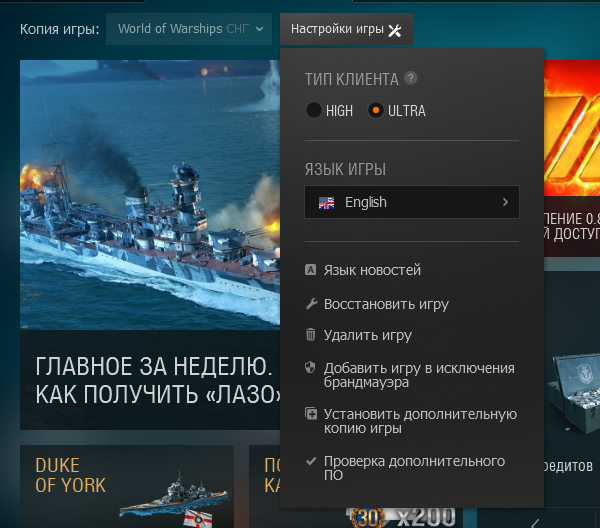Image resolution: width=600 pixels, height=528 pixels.
Task: Open the English game language selector
Action: coord(412,202)
